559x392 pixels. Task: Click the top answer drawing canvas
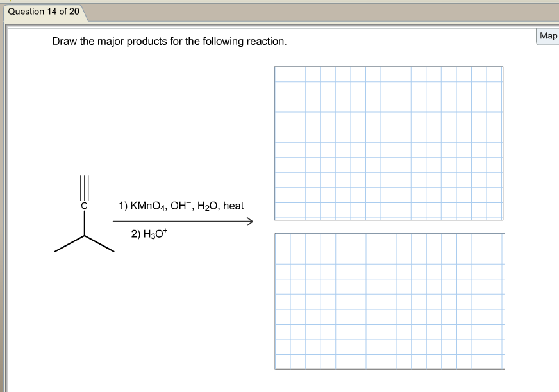tap(388, 143)
